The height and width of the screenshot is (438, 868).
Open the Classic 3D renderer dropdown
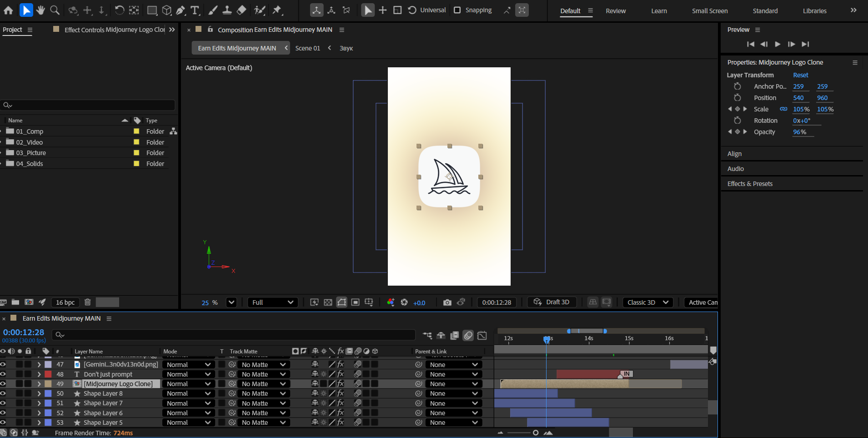click(647, 302)
